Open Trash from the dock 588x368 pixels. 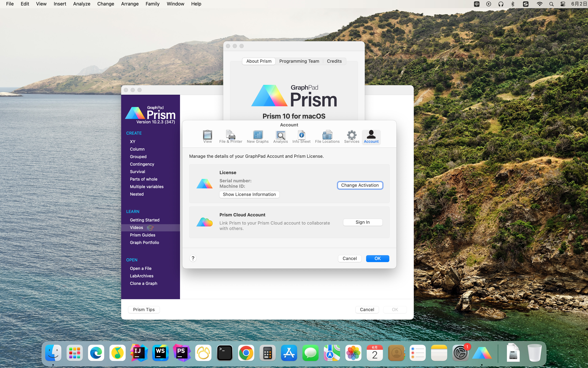click(535, 353)
